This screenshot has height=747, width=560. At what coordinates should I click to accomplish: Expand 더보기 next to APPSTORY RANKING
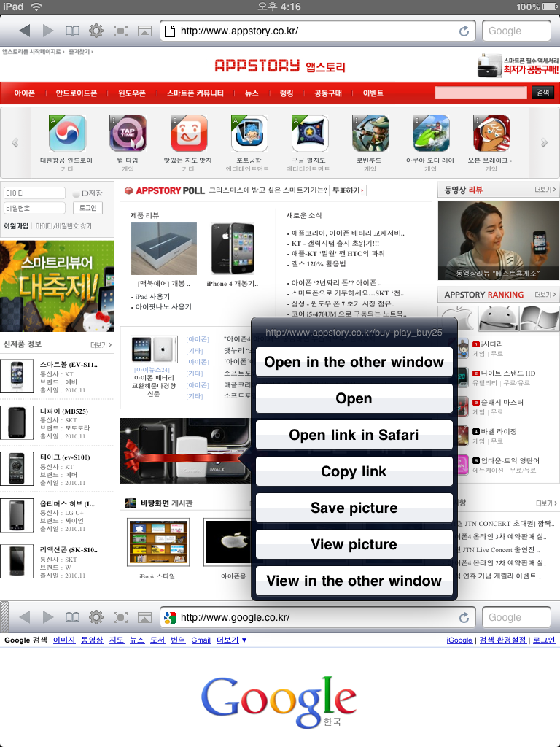[x=545, y=295]
